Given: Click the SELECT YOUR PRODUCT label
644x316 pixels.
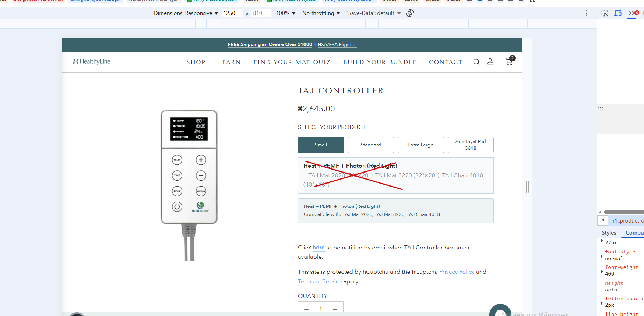Looking at the screenshot, I should point(332,127).
